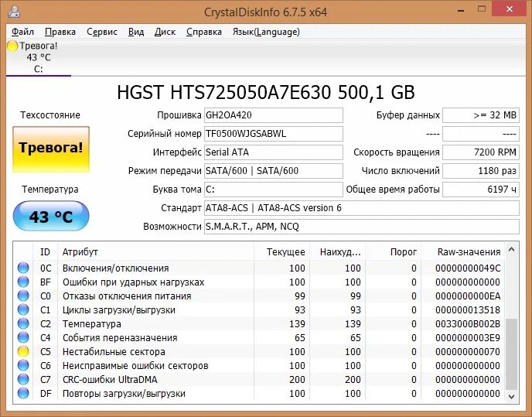Image resolution: width=532 pixels, height=417 pixels.
Task: Click raw value 0033000B002B
Action: pos(468,323)
